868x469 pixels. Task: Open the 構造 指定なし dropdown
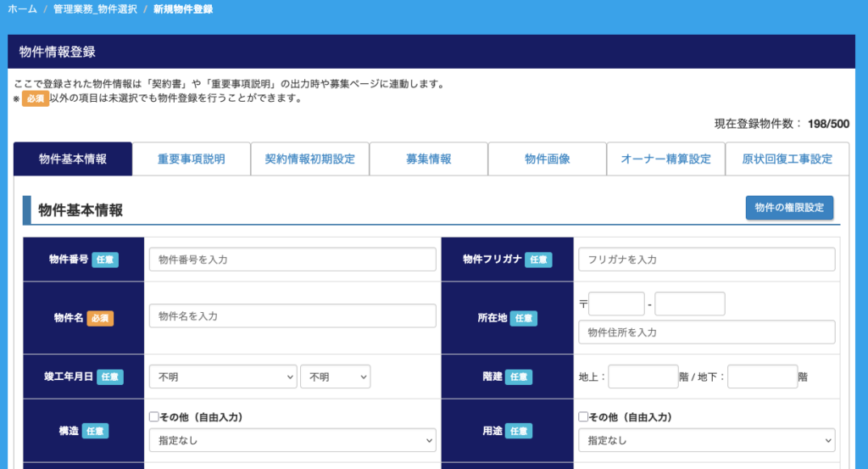pyautogui.click(x=292, y=440)
